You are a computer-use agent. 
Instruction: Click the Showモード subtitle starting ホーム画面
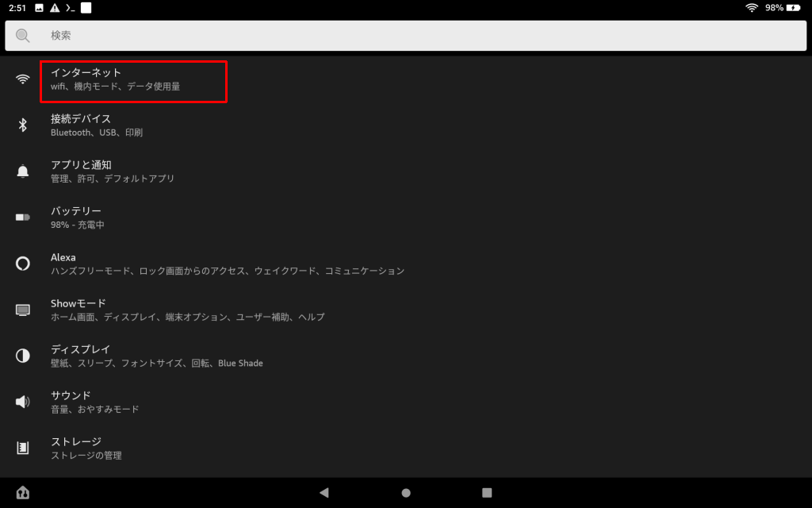coord(187,317)
